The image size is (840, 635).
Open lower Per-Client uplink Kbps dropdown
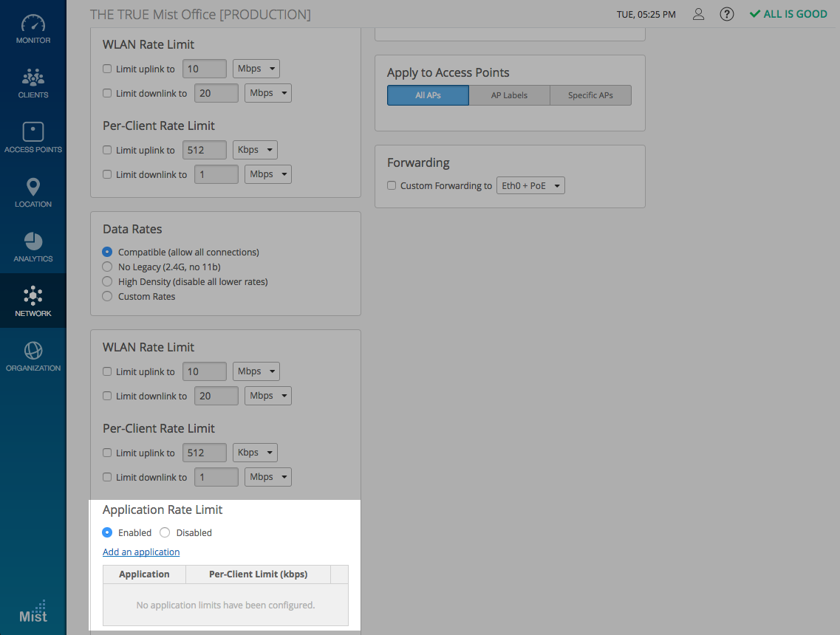pos(255,453)
